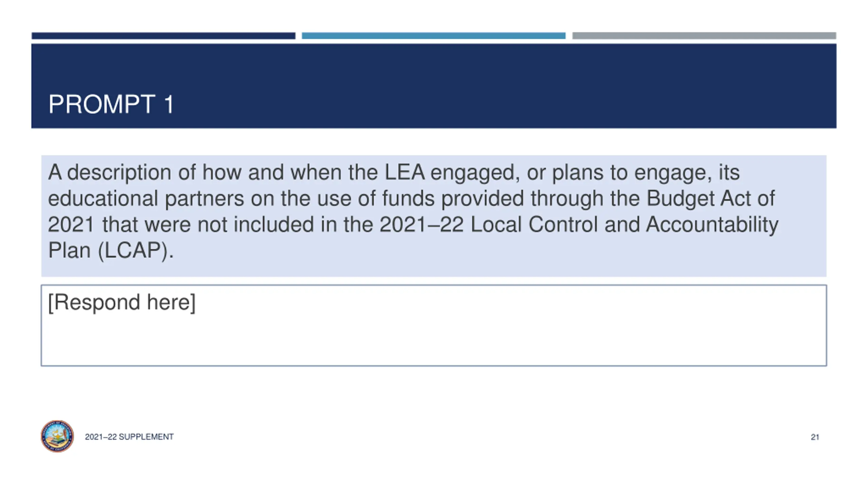The width and height of the screenshot is (868, 488).
Task: Click the shaded prompt description box
Action: [434, 216]
